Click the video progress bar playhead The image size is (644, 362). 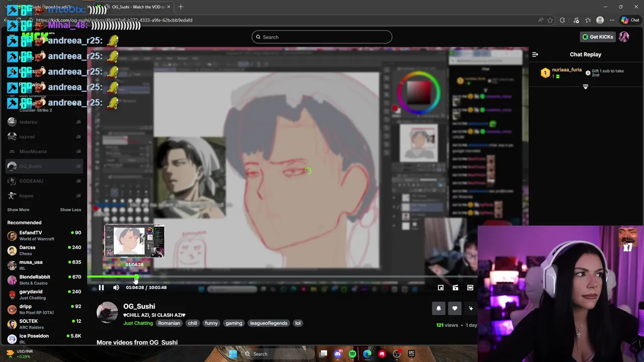pyautogui.click(x=136, y=277)
